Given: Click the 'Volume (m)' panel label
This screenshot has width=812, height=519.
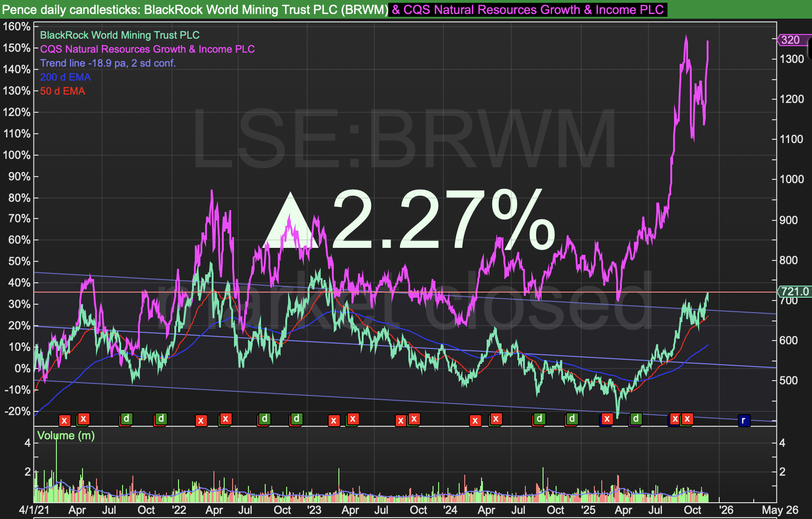Looking at the screenshot, I should [66, 436].
